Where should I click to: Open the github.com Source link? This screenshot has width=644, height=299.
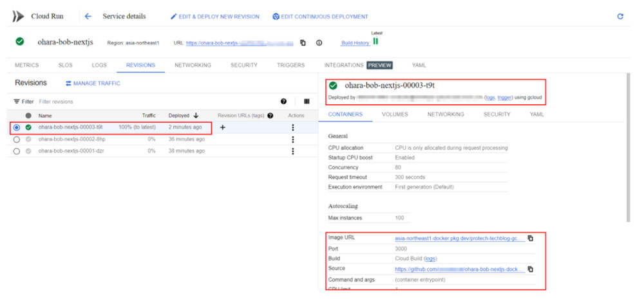click(x=460, y=269)
